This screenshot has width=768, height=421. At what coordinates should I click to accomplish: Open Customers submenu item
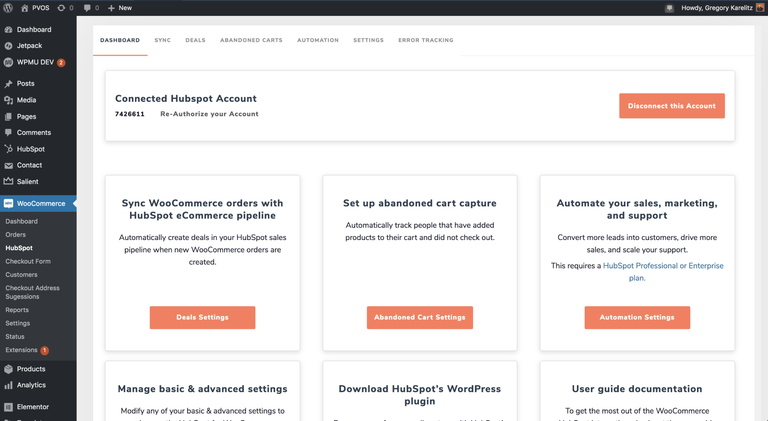pyautogui.click(x=22, y=275)
